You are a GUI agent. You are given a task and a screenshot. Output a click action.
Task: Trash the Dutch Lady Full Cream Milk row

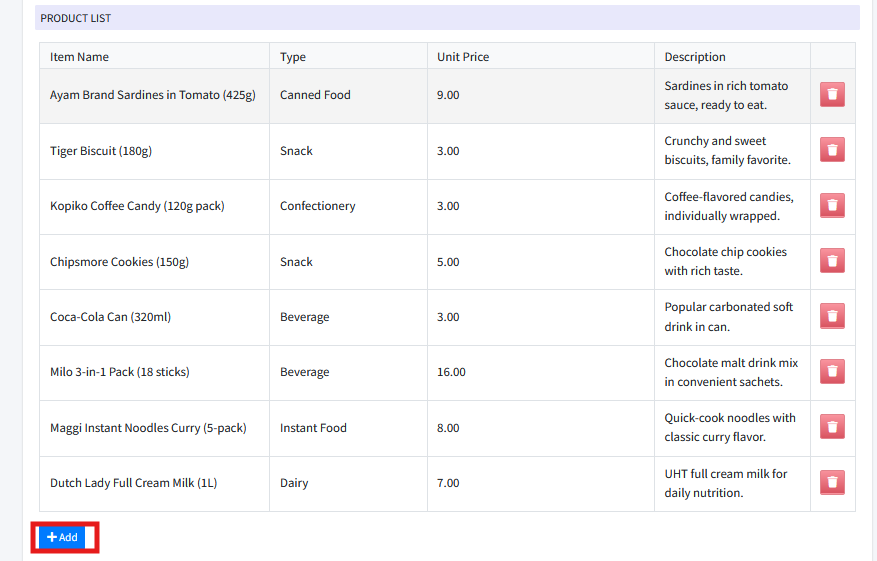(832, 483)
